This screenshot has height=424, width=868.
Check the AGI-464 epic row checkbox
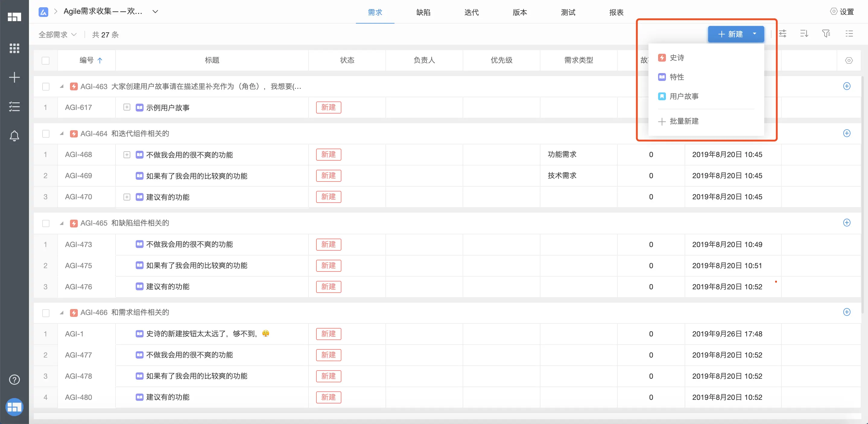46,133
